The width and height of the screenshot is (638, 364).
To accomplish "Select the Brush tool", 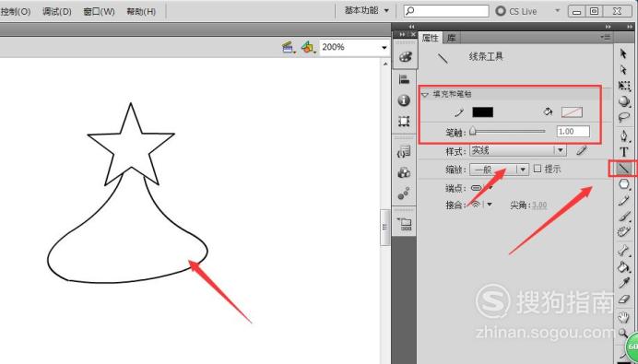I will pyautogui.click(x=624, y=216).
